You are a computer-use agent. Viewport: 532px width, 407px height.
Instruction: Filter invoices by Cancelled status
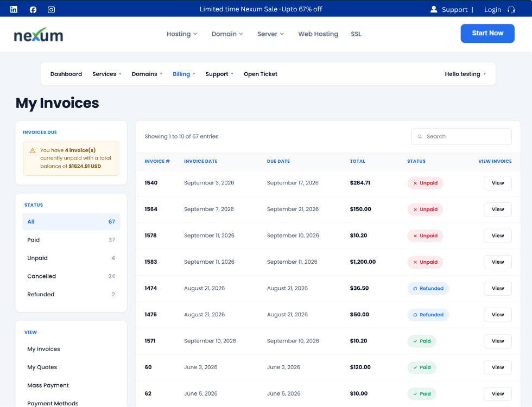[71, 276]
